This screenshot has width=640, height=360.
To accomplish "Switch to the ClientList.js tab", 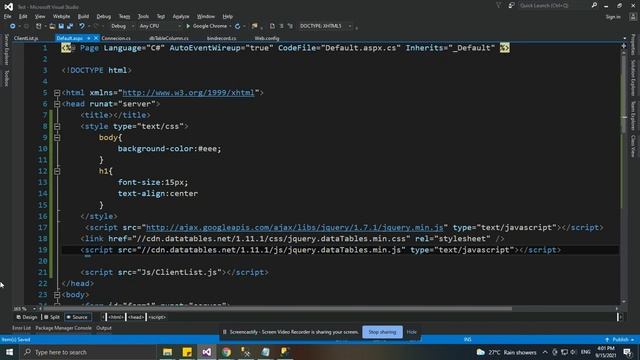I will click(x=26, y=38).
